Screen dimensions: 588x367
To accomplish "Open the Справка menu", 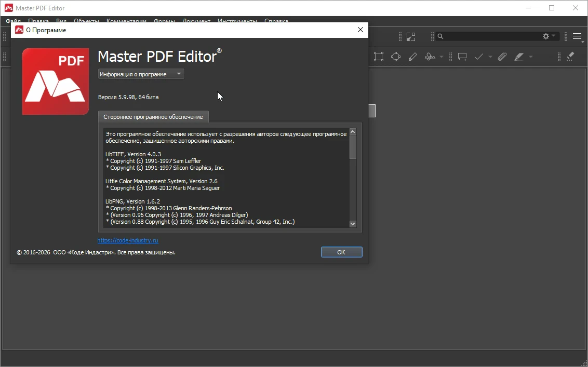I will (276, 21).
